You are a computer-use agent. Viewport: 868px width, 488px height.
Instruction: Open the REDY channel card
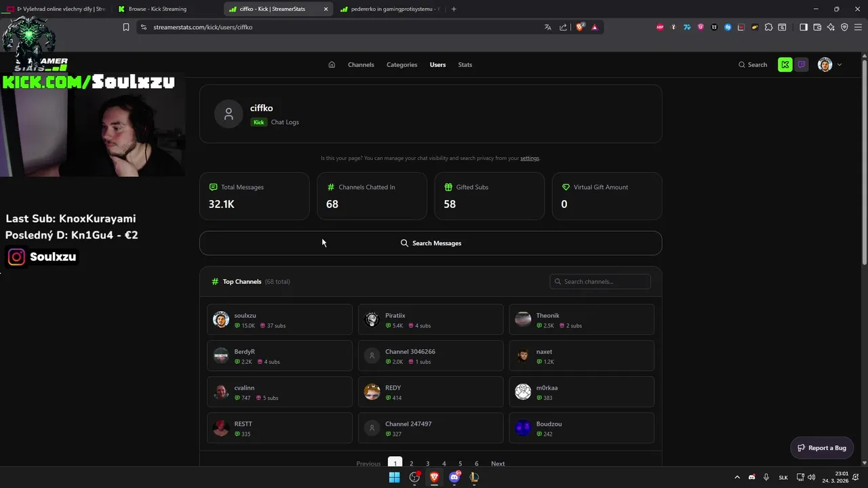431,392
